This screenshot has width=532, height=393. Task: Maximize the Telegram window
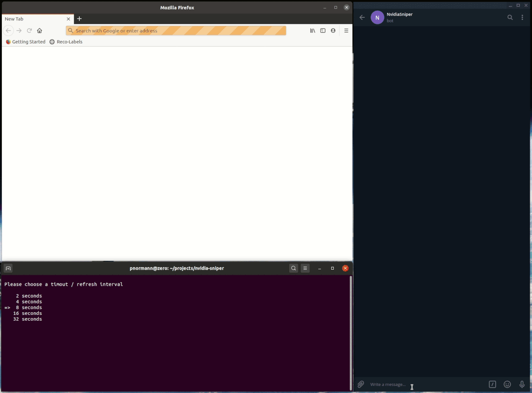point(518,5)
